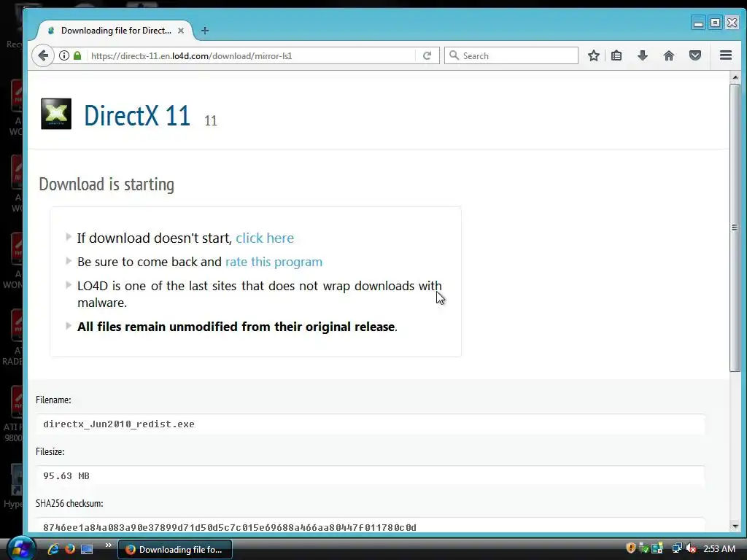This screenshot has width=747, height=560.
Task: Select Firefox 'Downloading file fo...' taskbar button
Action: 175,550
